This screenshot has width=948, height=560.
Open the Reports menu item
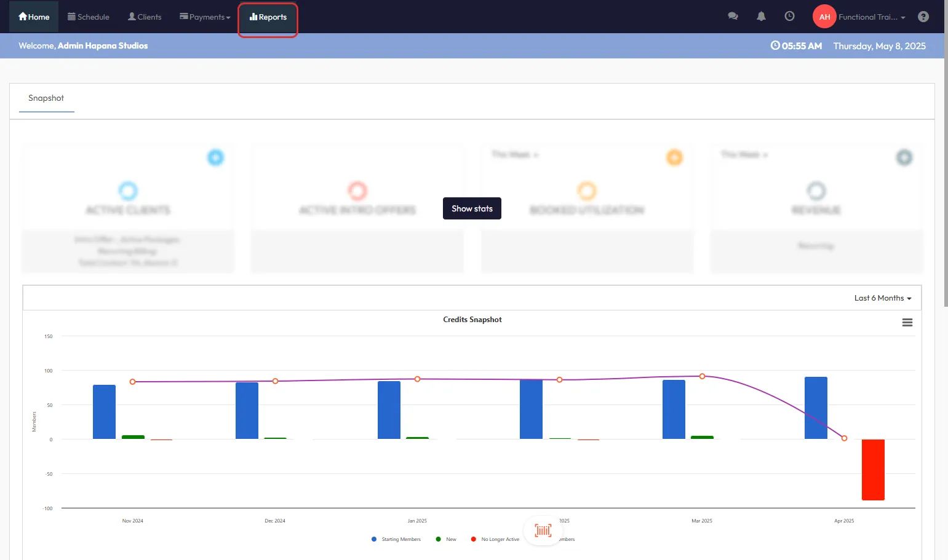(268, 17)
